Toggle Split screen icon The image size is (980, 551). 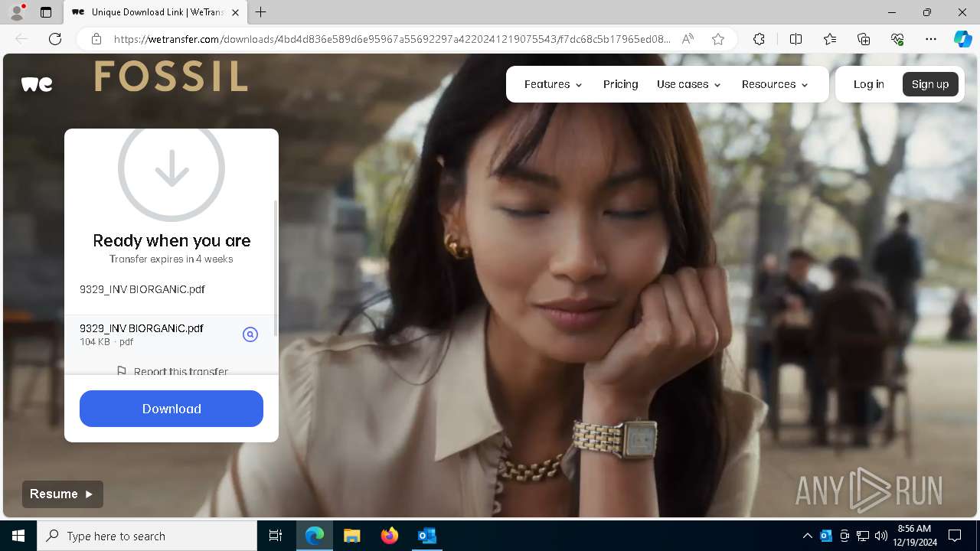[x=795, y=39]
